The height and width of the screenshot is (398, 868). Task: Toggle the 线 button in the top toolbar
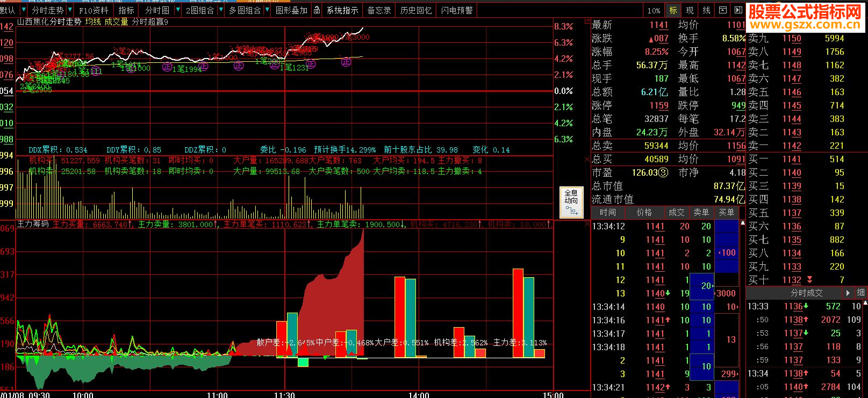[x=706, y=10]
